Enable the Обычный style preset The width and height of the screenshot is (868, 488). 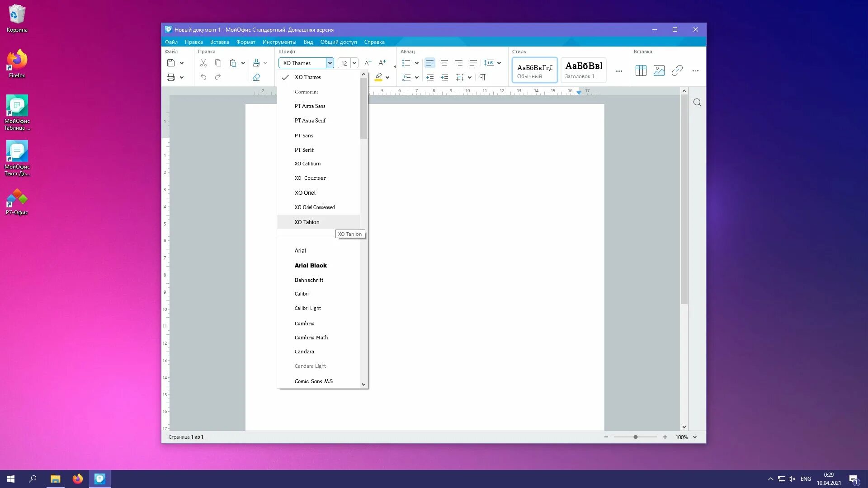pyautogui.click(x=534, y=70)
